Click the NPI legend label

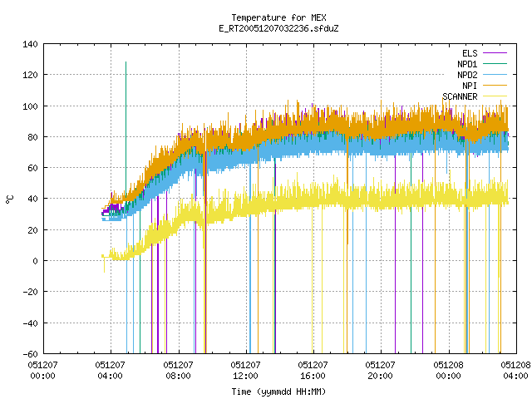click(x=470, y=86)
